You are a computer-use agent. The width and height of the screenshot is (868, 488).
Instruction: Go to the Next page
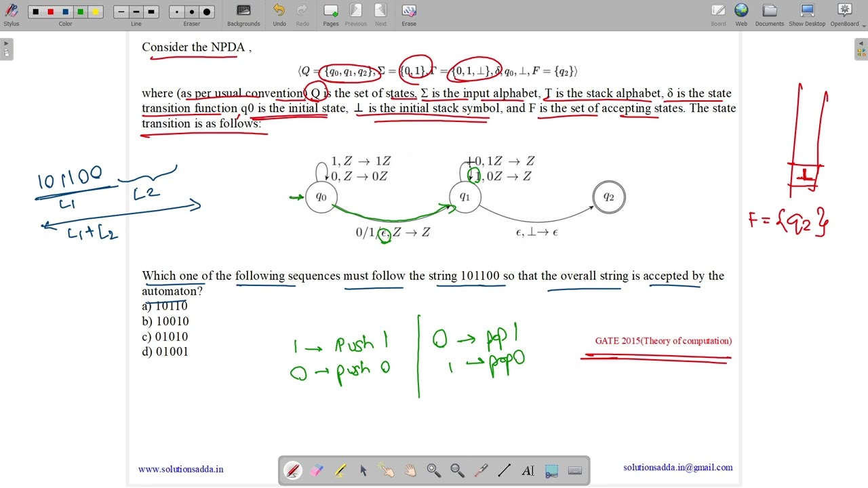point(380,15)
